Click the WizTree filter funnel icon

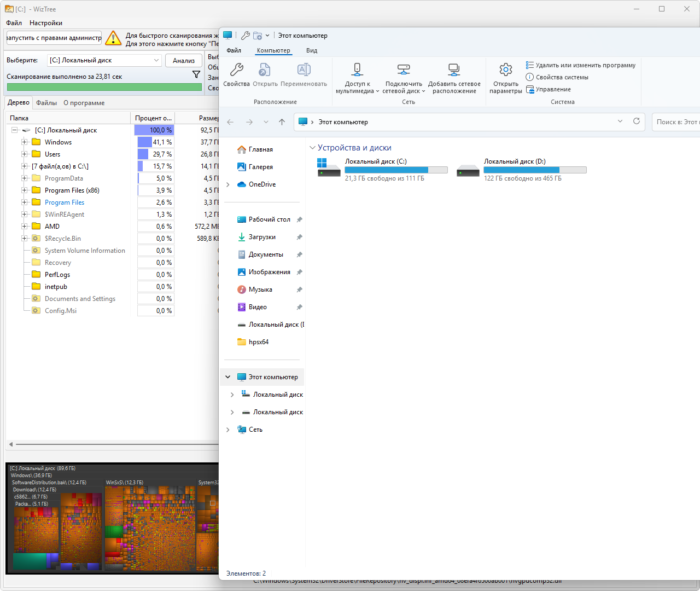pyautogui.click(x=196, y=74)
